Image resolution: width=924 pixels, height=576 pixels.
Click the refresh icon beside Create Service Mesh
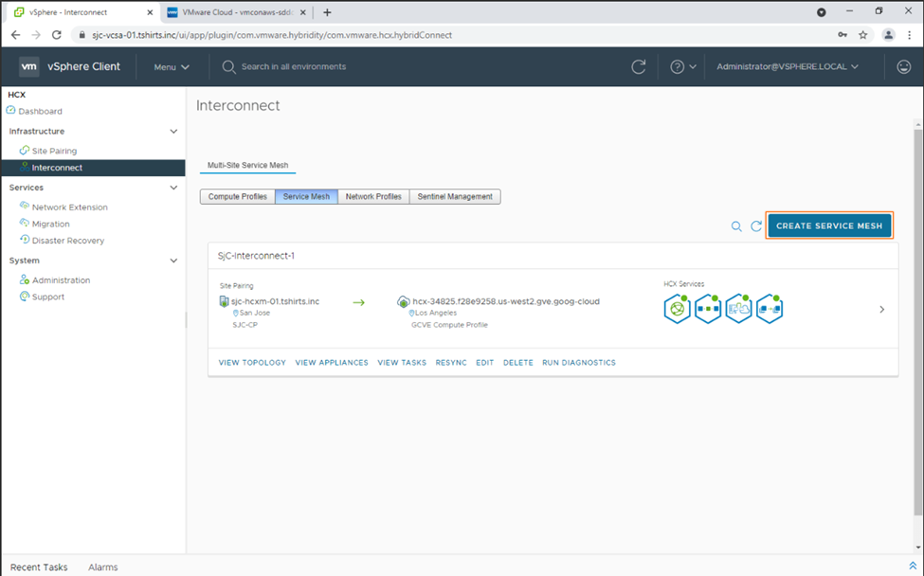pos(756,226)
